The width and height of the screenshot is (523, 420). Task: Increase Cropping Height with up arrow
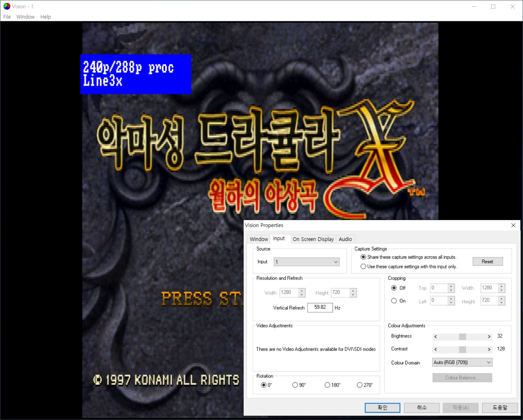502,298
